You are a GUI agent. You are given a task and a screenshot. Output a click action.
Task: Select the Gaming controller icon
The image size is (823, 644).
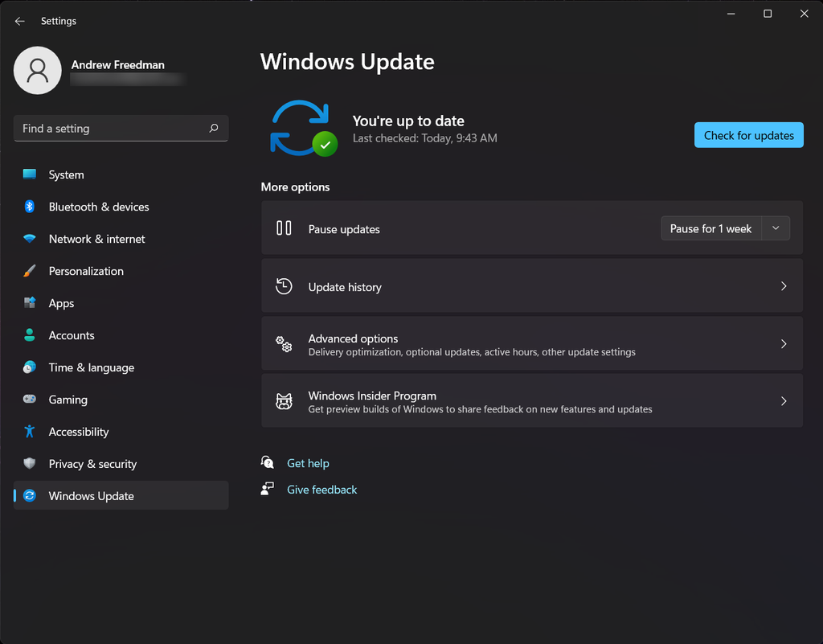[30, 399]
